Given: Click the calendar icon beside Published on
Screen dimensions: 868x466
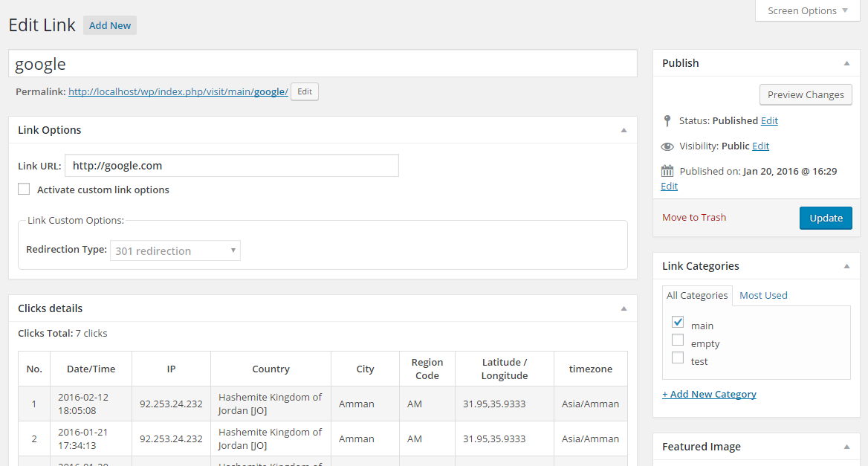Looking at the screenshot, I should pyautogui.click(x=667, y=171).
